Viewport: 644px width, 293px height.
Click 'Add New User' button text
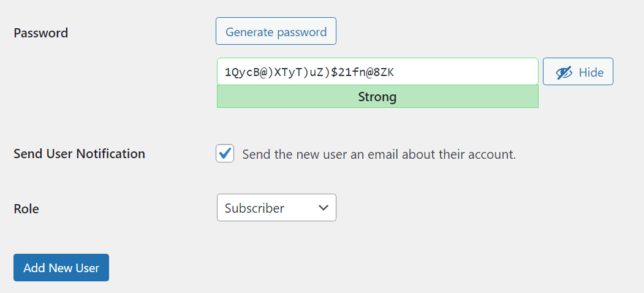[61, 268]
